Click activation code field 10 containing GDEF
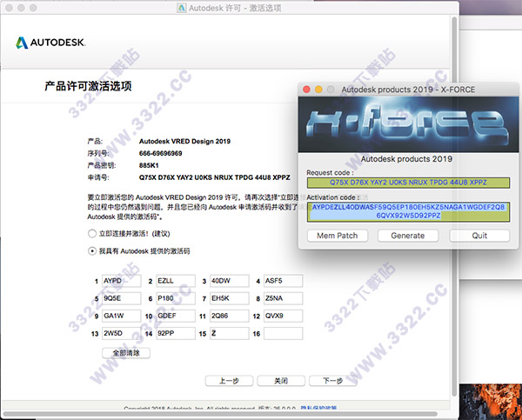Image resolution: width=522 pixels, height=420 pixels. pos(176,316)
